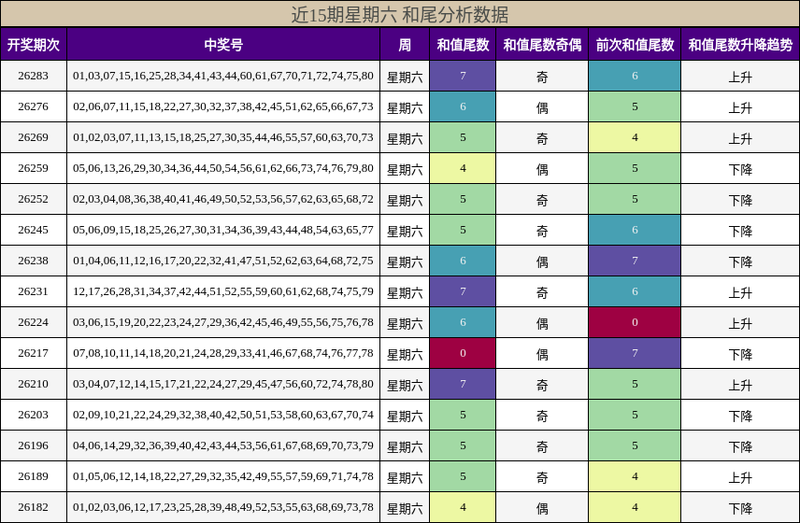800x523 pixels.
Task: Select draw period 26269
Action: tap(33, 137)
